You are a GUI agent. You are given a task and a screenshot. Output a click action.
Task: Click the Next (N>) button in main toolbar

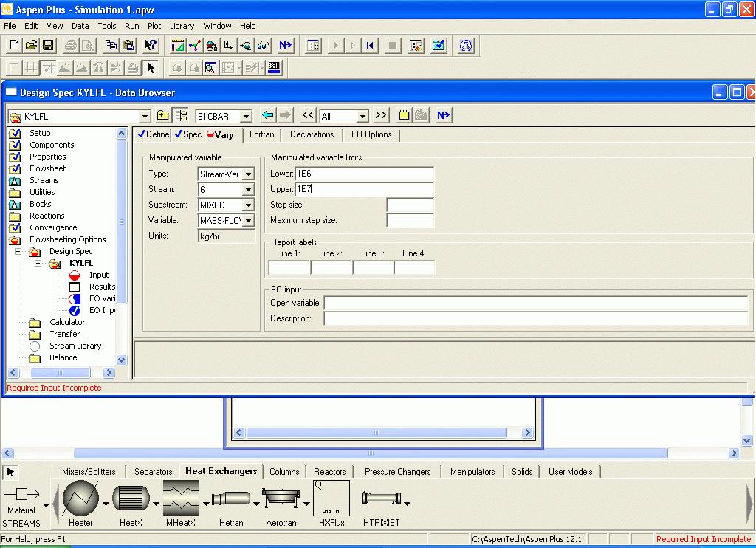286,45
